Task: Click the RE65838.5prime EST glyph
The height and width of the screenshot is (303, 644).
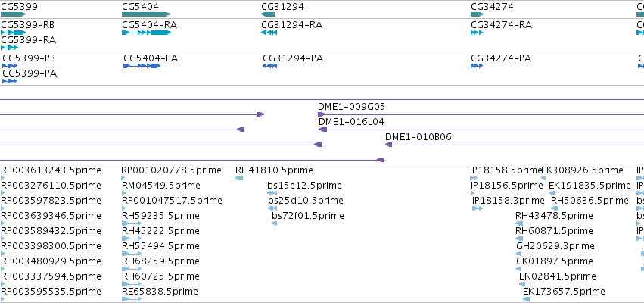Action: (x=132, y=299)
